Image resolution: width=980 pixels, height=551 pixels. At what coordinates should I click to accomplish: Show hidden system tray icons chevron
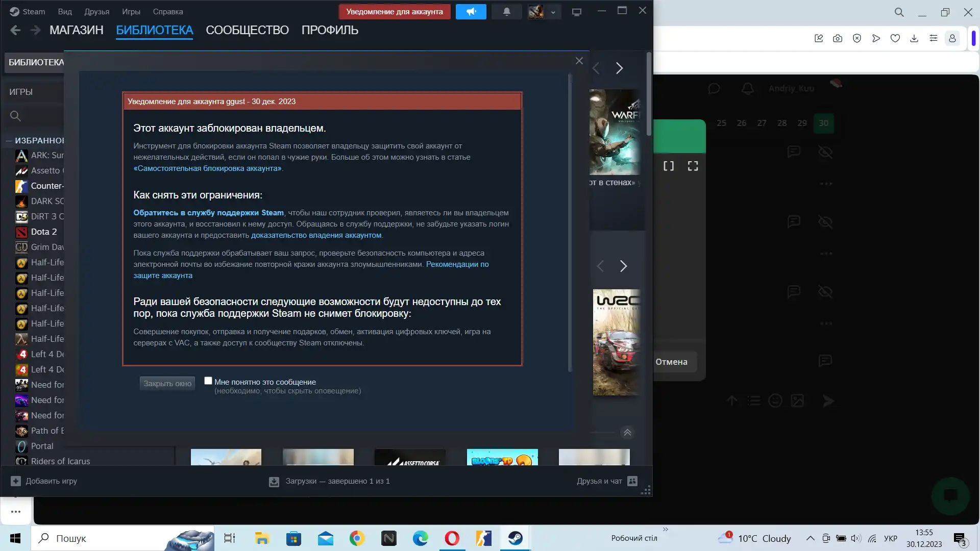[810, 538]
